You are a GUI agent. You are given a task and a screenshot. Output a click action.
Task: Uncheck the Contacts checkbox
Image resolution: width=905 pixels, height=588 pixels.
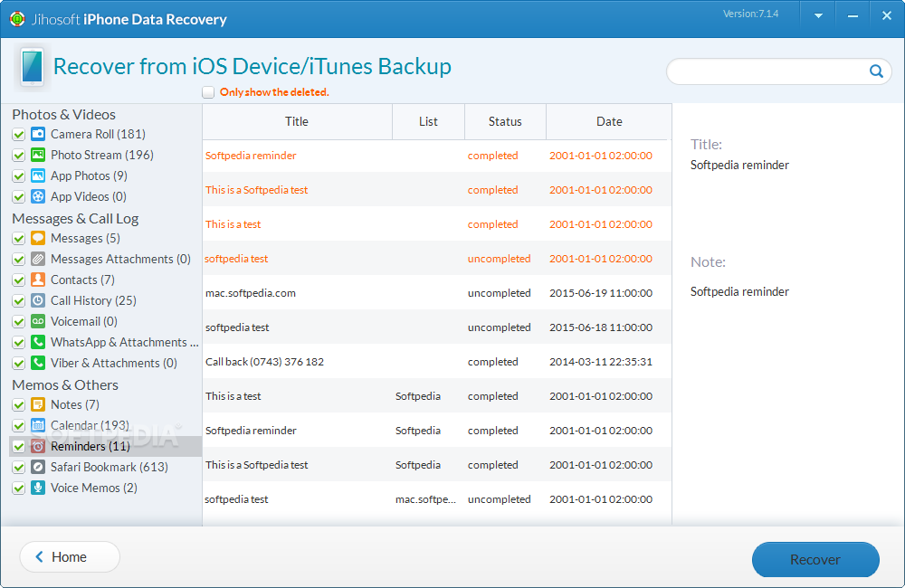[18, 280]
